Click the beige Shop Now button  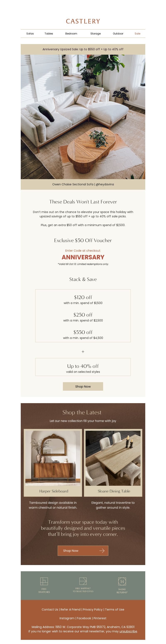[83, 386]
